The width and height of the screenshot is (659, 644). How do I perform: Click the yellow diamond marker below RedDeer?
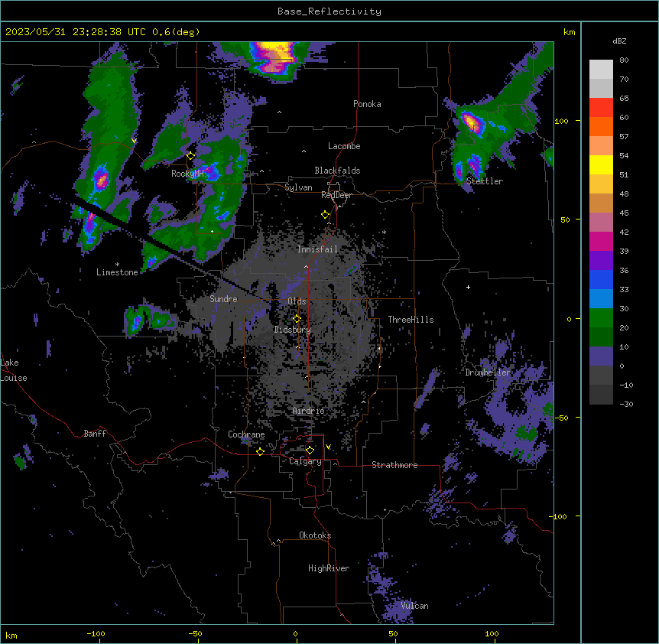click(x=326, y=215)
